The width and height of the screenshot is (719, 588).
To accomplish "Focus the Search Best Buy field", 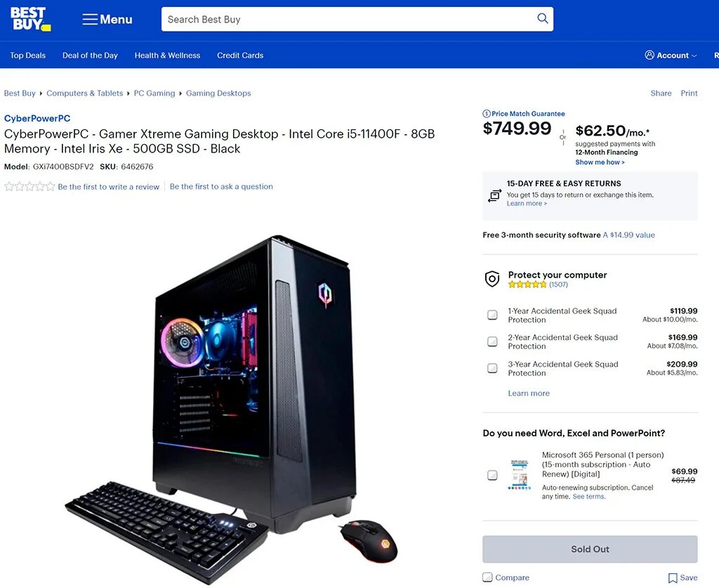I will click(x=348, y=19).
